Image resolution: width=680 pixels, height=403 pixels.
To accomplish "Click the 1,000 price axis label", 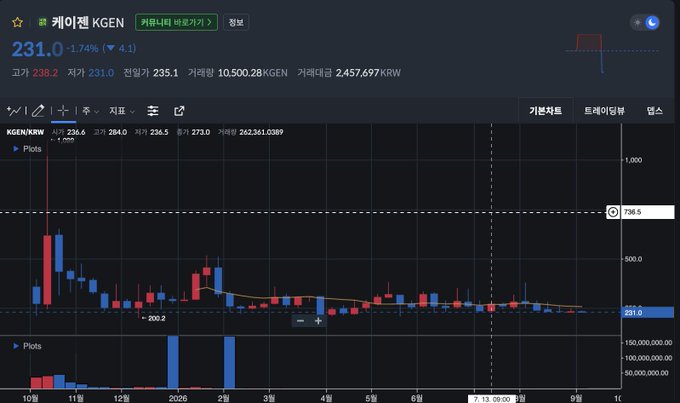I will (x=633, y=160).
